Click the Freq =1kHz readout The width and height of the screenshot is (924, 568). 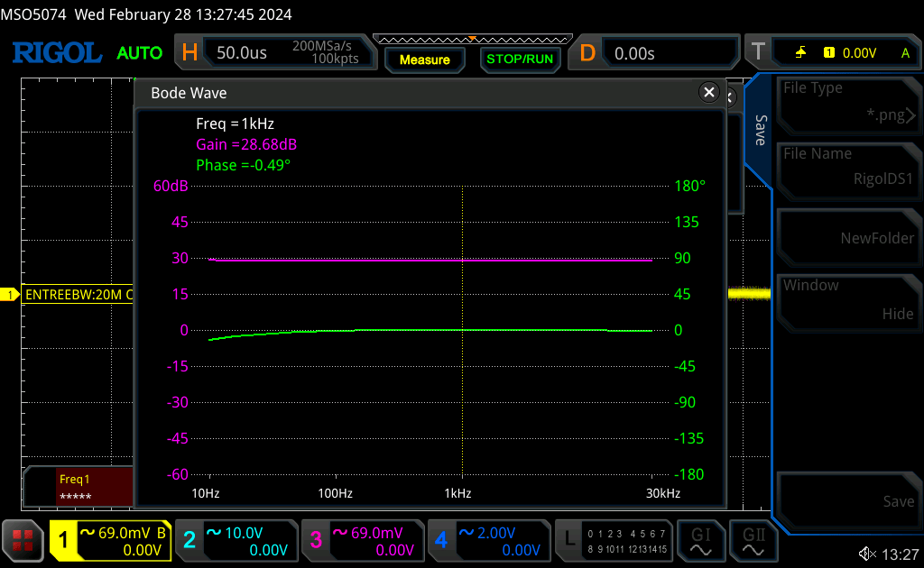pyautogui.click(x=236, y=124)
